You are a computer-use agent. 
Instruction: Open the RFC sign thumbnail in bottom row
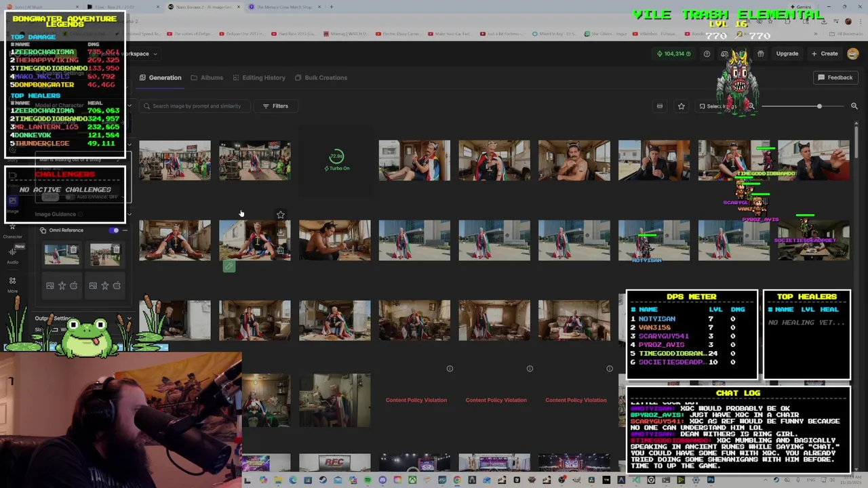click(x=335, y=463)
